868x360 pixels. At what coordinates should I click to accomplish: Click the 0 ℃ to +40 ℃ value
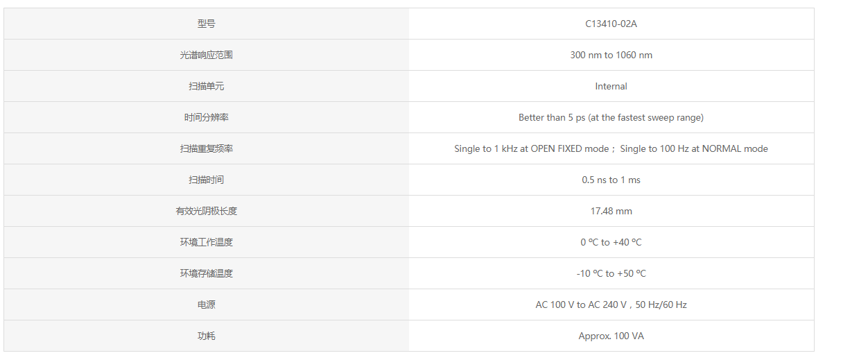(x=611, y=242)
